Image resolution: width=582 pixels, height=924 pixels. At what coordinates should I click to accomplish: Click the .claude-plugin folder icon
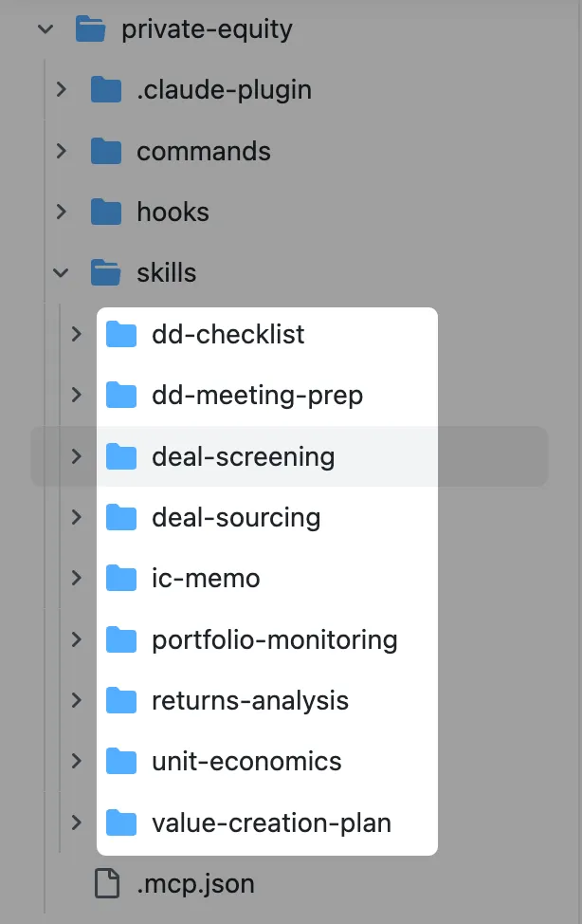click(106, 90)
